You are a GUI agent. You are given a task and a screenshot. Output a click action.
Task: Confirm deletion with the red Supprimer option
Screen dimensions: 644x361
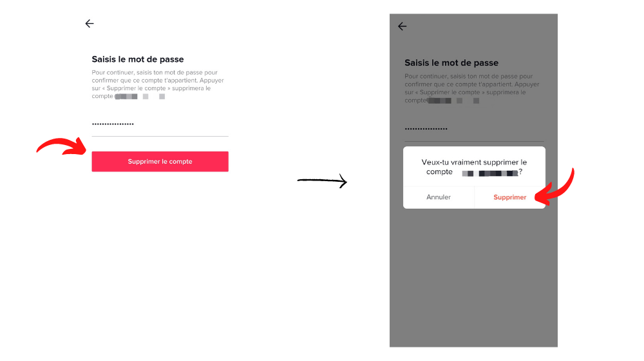509,197
